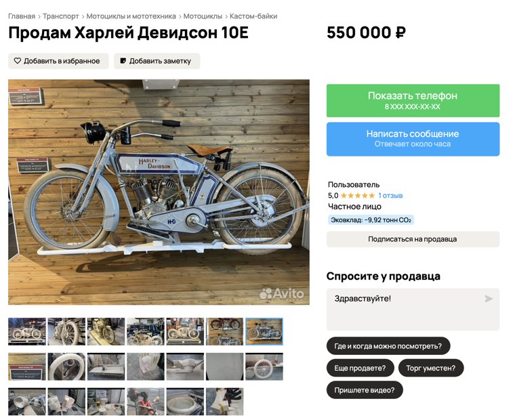Open the Кастом-байки breadcrumb

click(253, 16)
